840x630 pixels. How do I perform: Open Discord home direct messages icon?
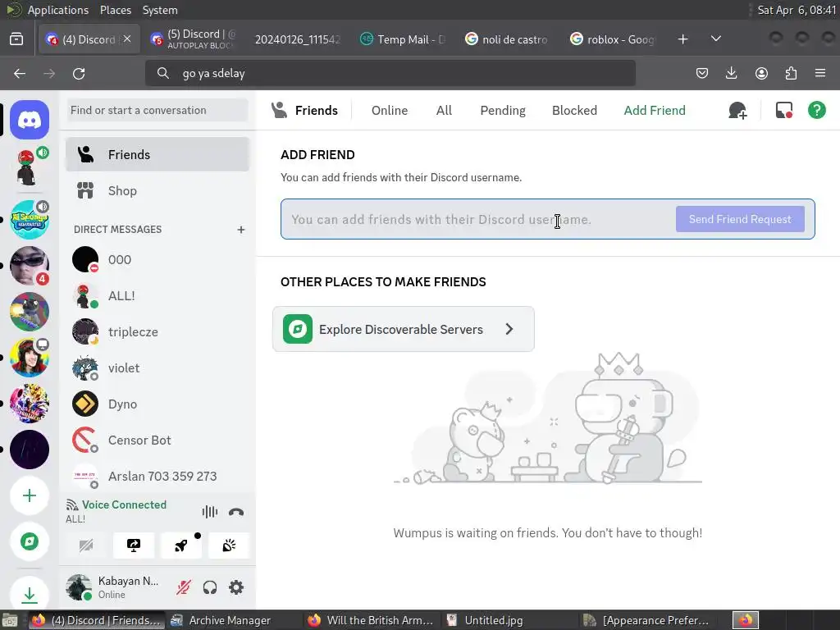30,120
